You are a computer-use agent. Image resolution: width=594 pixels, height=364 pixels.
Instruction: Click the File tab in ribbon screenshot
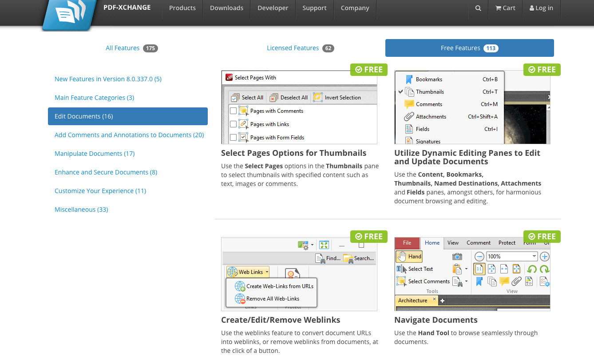[x=407, y=243]
